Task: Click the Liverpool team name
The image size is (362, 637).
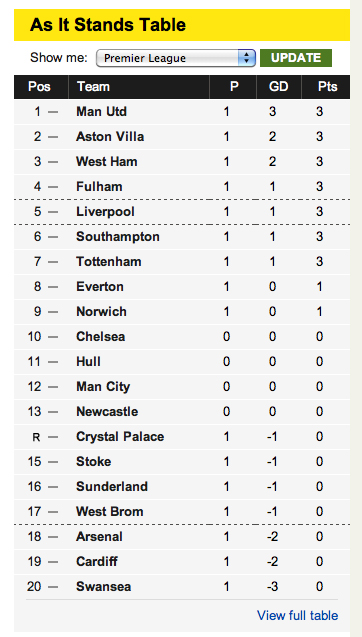Action: tap(105, 212)
